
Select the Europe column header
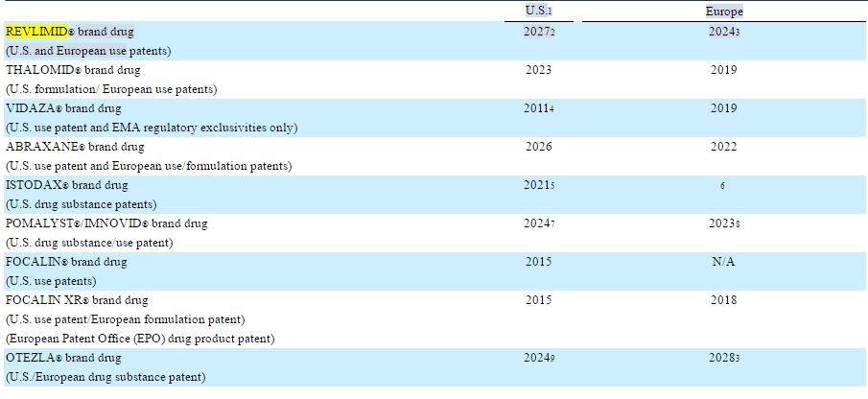[724, 12]
